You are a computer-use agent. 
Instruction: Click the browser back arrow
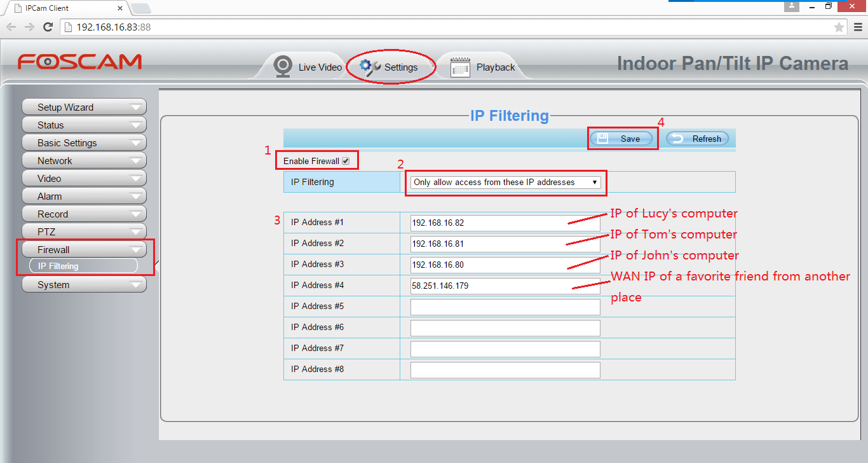[11, 27]
